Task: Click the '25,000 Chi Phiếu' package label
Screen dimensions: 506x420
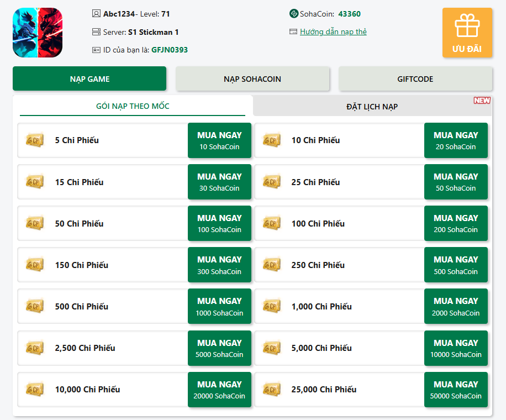Action: pos(324,390)
